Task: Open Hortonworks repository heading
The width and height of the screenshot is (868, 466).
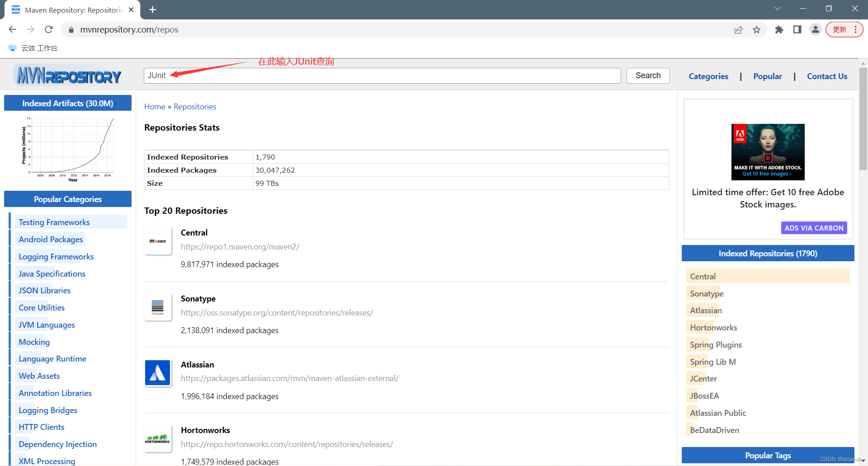Action: click(205, 430)
